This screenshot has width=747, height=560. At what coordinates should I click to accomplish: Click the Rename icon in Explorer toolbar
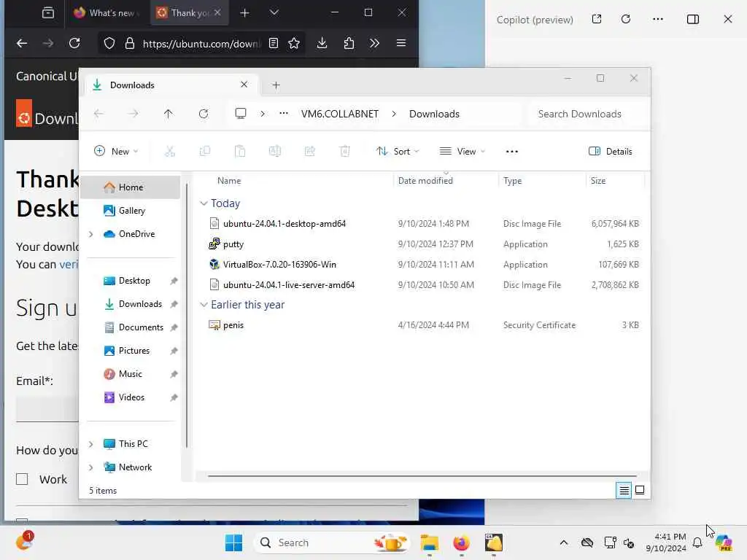[x=275, y=152]
